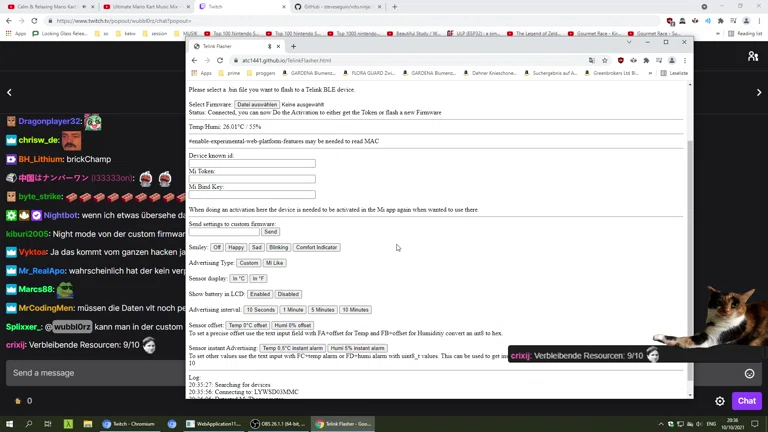768x432 pixels.
Task: Open Twitch chat community users icon
Action: [x=753, y=56]
